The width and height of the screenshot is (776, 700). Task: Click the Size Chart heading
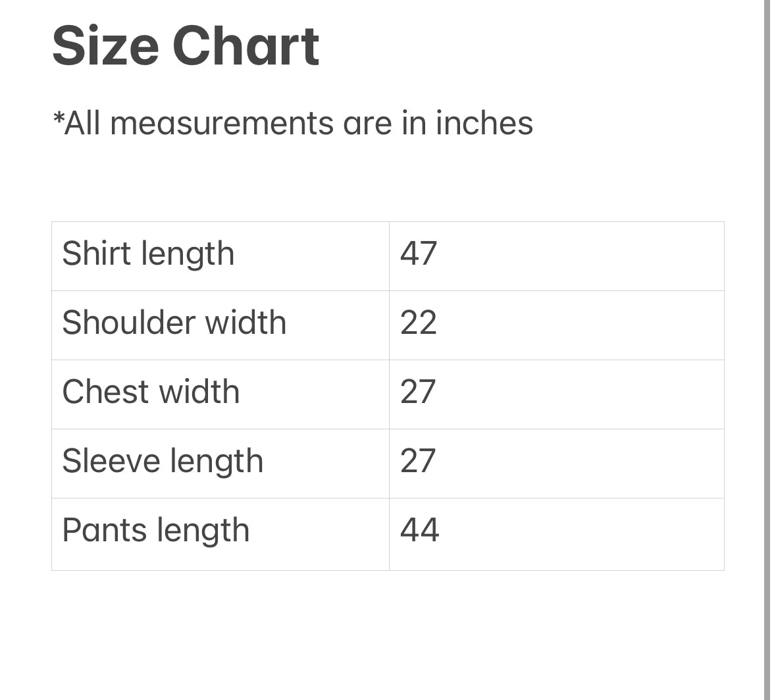[x=186, y=46]
